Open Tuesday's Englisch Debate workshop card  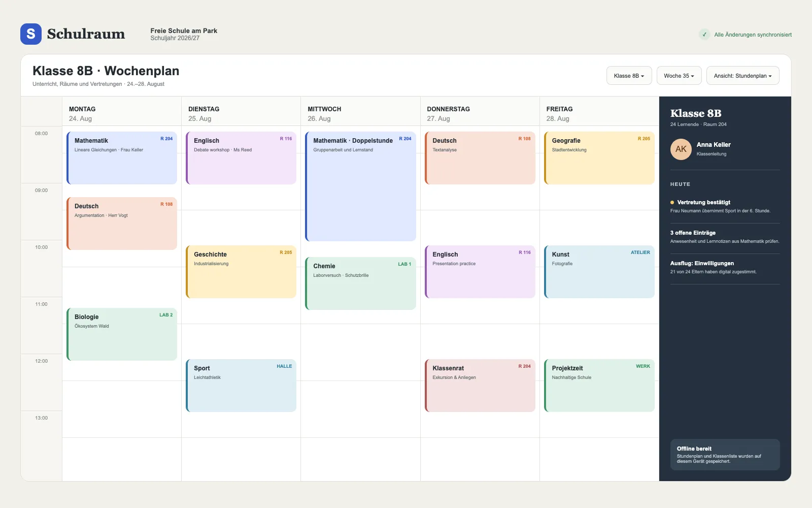point(241,158)
